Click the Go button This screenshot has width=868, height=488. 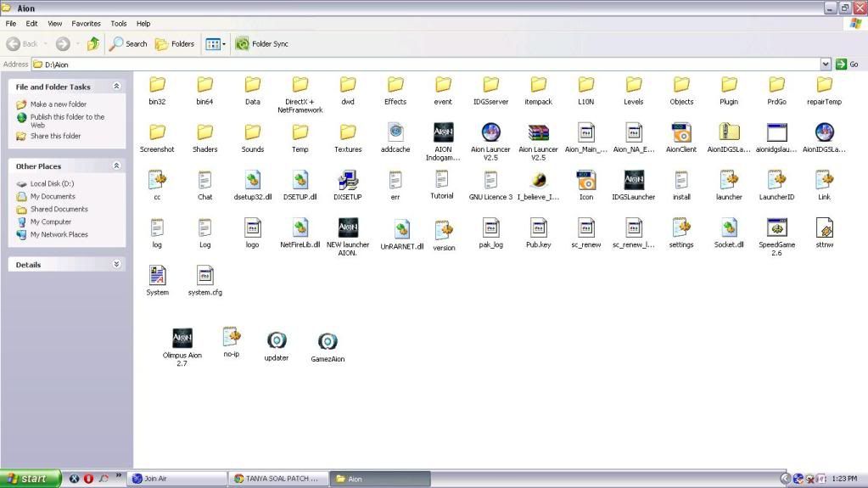848,65
